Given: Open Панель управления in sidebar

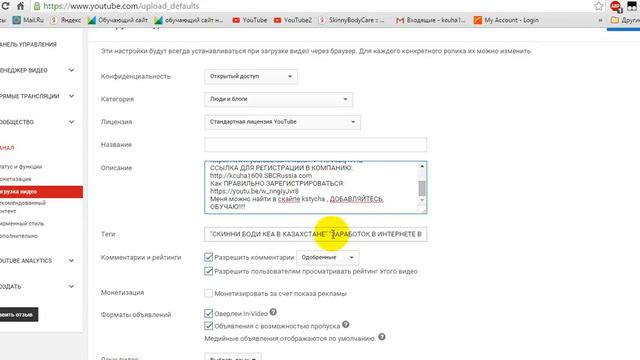Looking at the screenshot, I should tap(28, 44).
